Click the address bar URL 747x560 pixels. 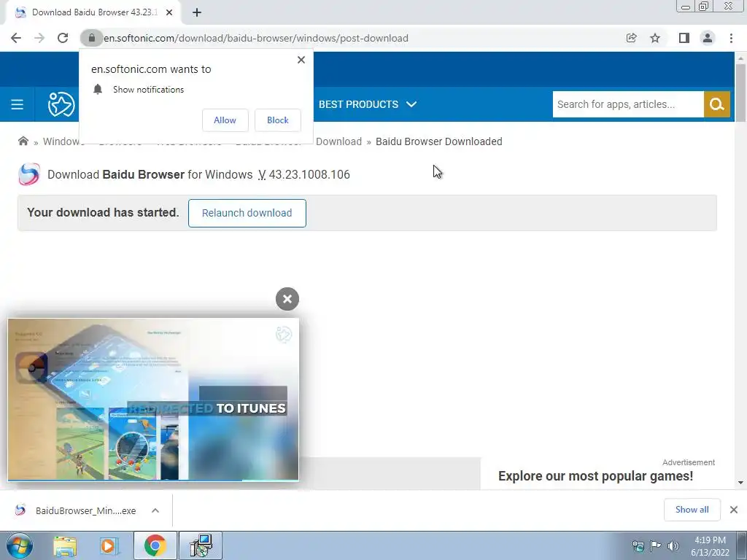(x=256, y=38)
